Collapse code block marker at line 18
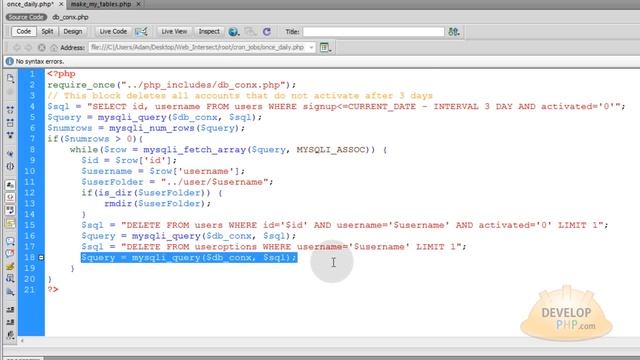The width and height of the screenshot is (640, 360). [41, 258]
